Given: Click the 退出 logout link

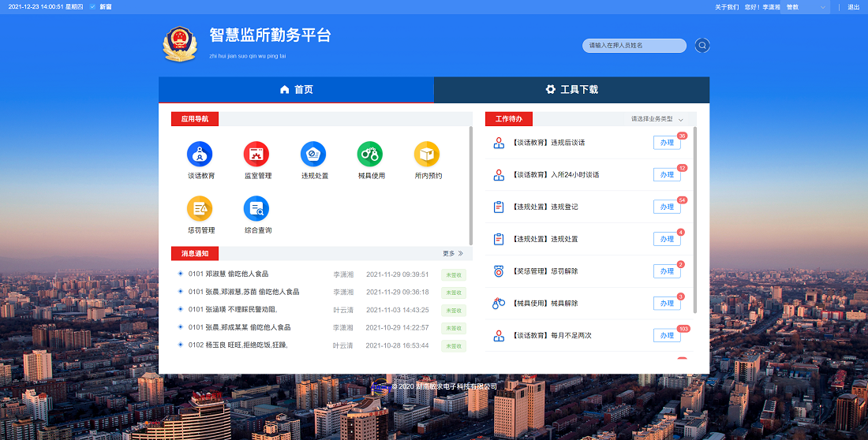Looking at the screenshot, I should [853, 7].
